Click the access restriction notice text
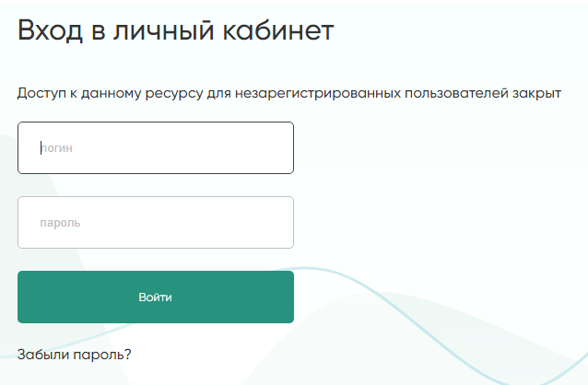The width and height of the screenshot is (588, 385). point(289,94)
